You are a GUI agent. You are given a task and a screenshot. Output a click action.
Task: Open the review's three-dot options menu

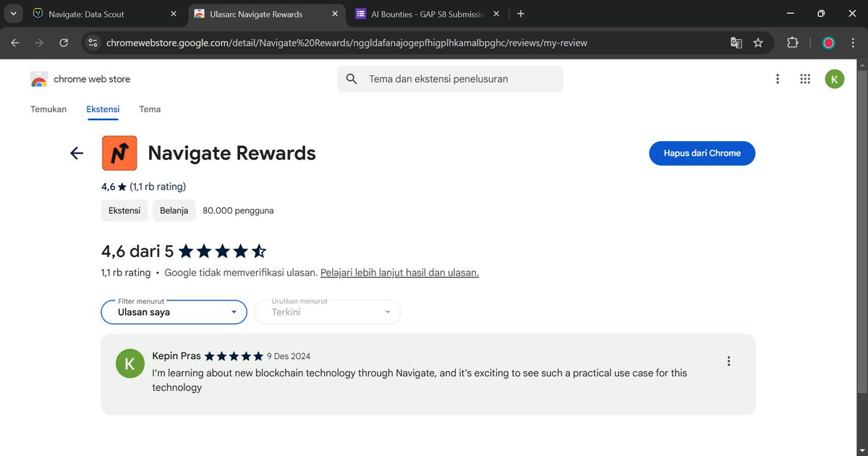tap(728, 361)
